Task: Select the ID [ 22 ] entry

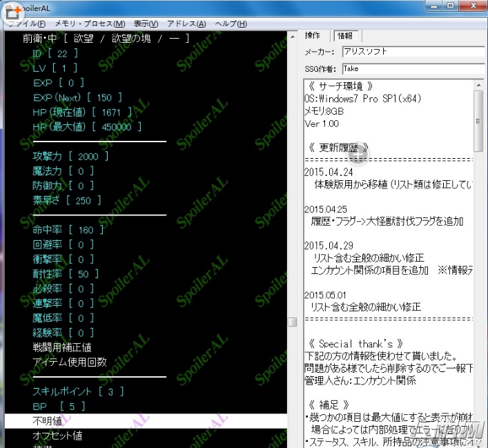Action: tap(55, 54)
